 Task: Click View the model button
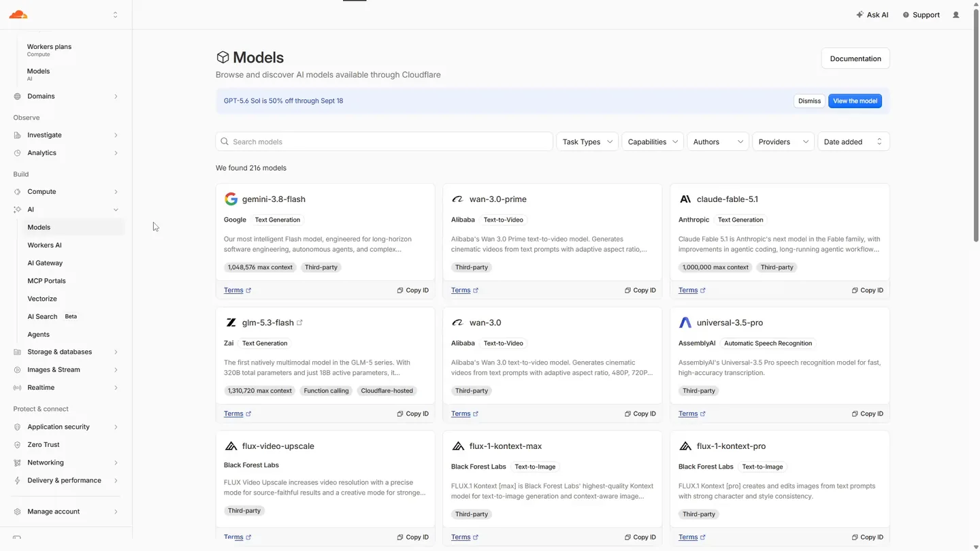(855, 101)
